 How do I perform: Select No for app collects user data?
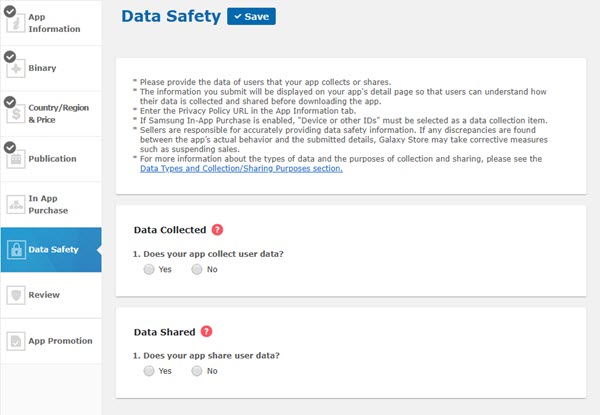click(x=197, y=269)
